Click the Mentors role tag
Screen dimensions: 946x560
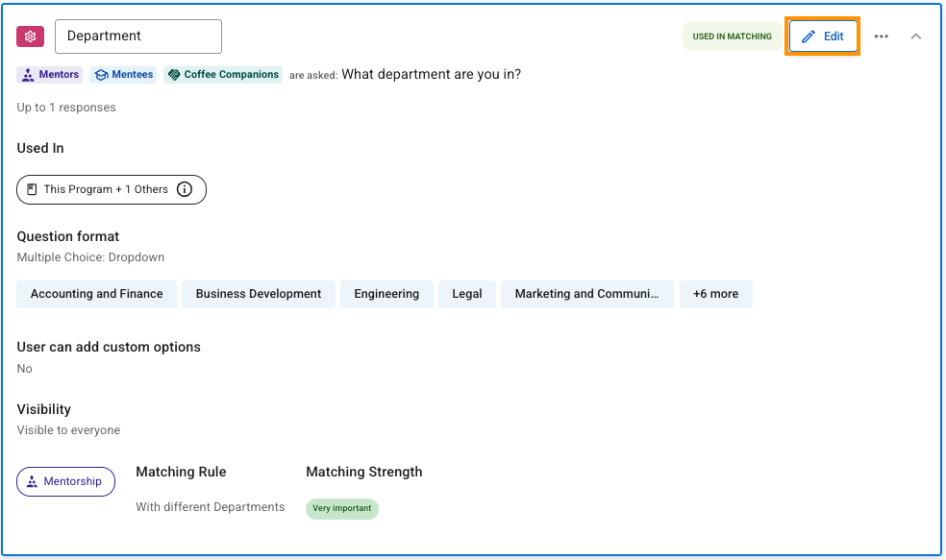(x=50, y=74)
